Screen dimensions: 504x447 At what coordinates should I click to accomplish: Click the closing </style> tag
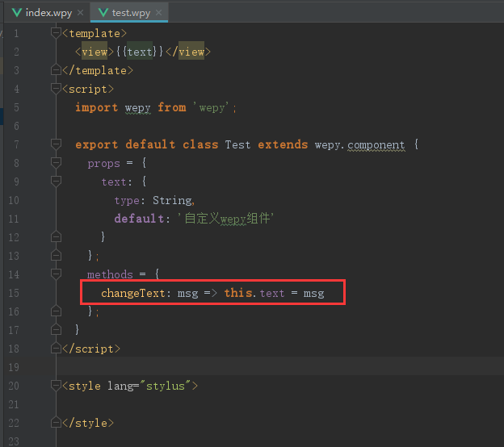tap(88, 423)
